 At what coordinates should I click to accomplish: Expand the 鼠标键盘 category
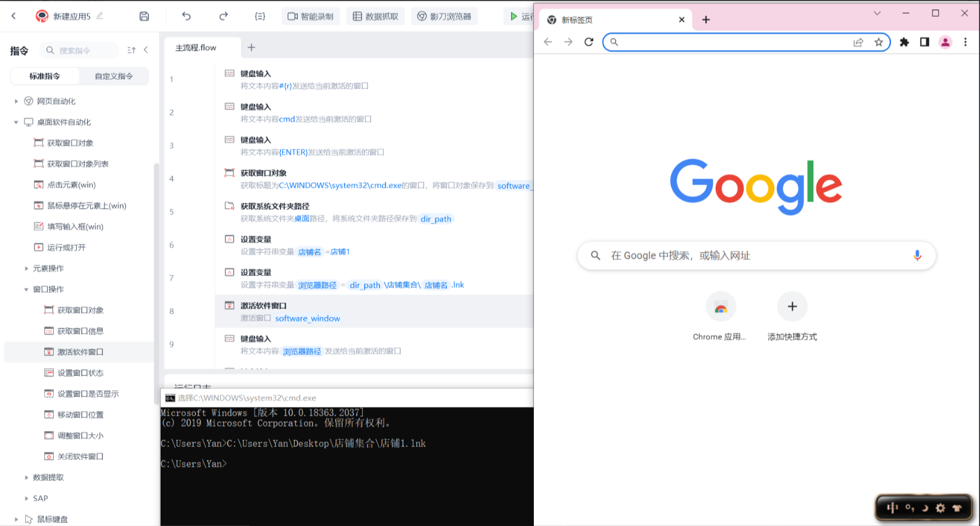[x=16, y=519]
